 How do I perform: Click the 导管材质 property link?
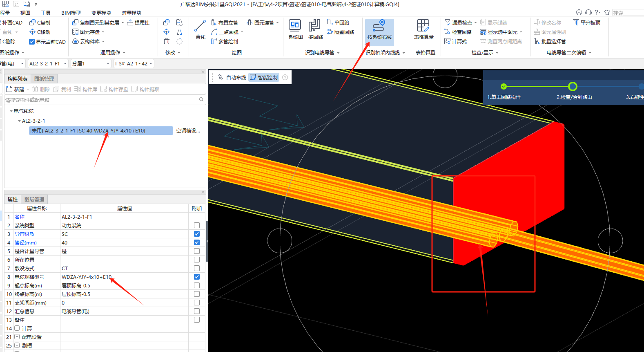[x=25, y=234]
